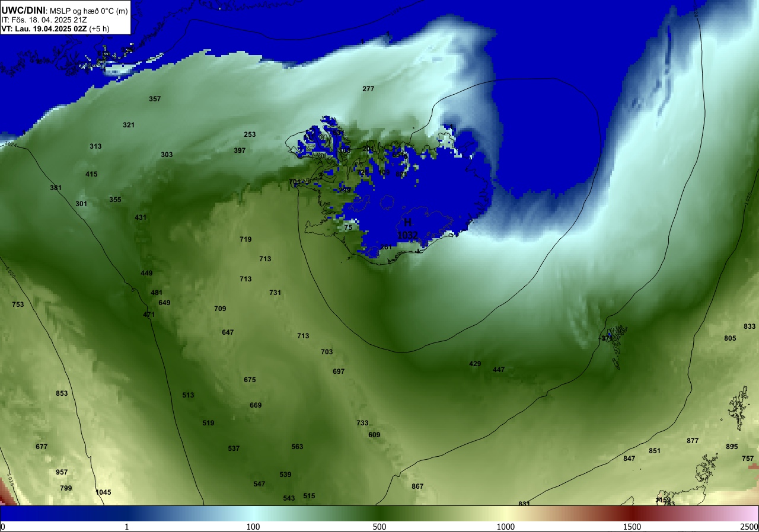Image resolution: width=759 pixels, height=532 pixels.
Task: Click the 675 height value
Action: (x=250, y=380)
